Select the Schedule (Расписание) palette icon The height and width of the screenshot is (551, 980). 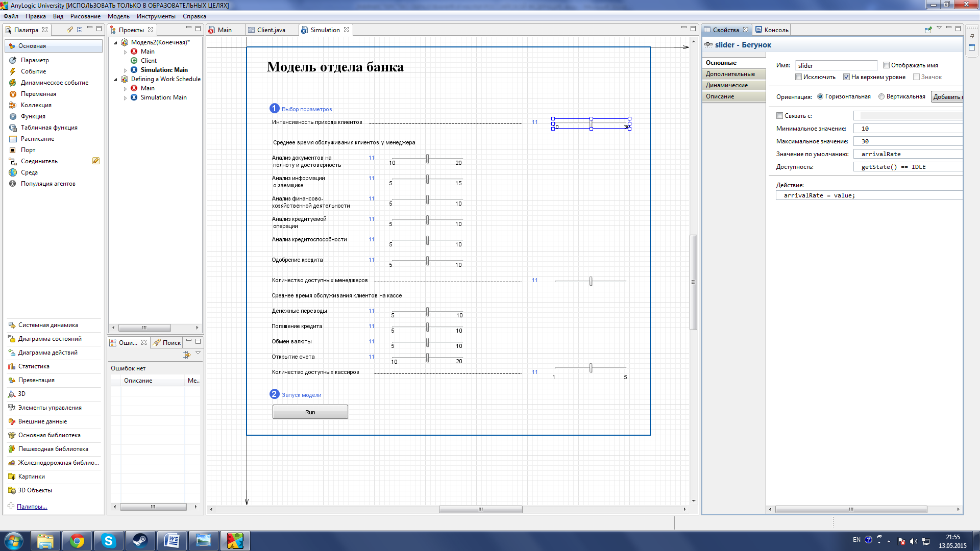point(13,139)
